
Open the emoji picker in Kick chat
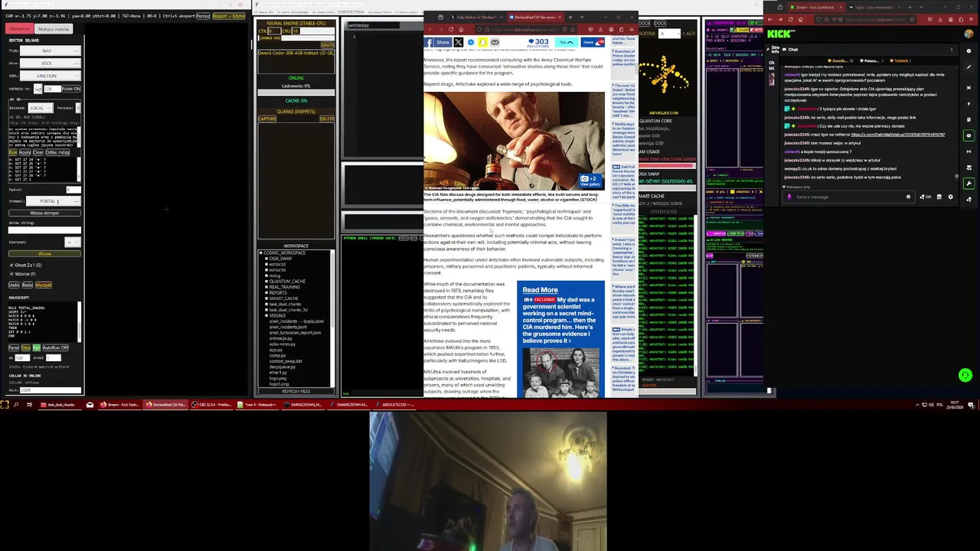pos(908,197)
